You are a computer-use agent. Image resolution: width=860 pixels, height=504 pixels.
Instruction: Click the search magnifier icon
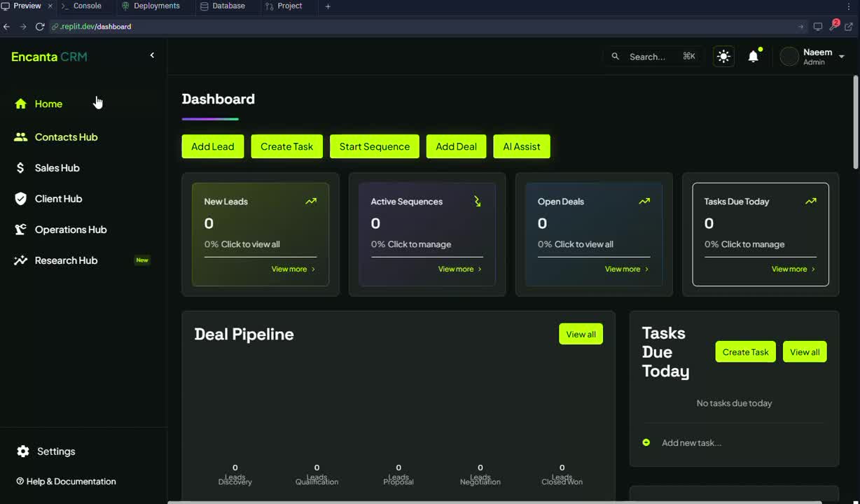pyautogui.click(x=616, y=56)
